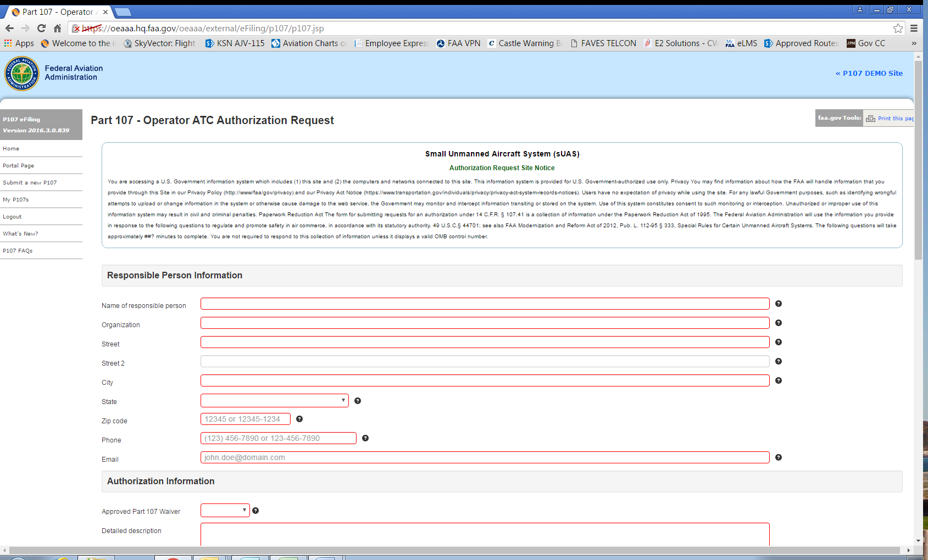Open the Employee Express bookmark
Viewport: 928px width, 560px height.
[392, 43]
